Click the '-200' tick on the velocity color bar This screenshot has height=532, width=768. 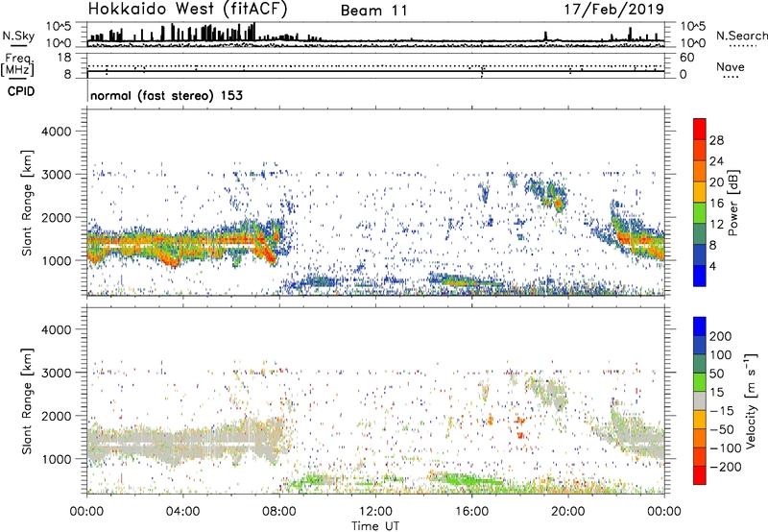pyautogui.click(x=725, y=467)
